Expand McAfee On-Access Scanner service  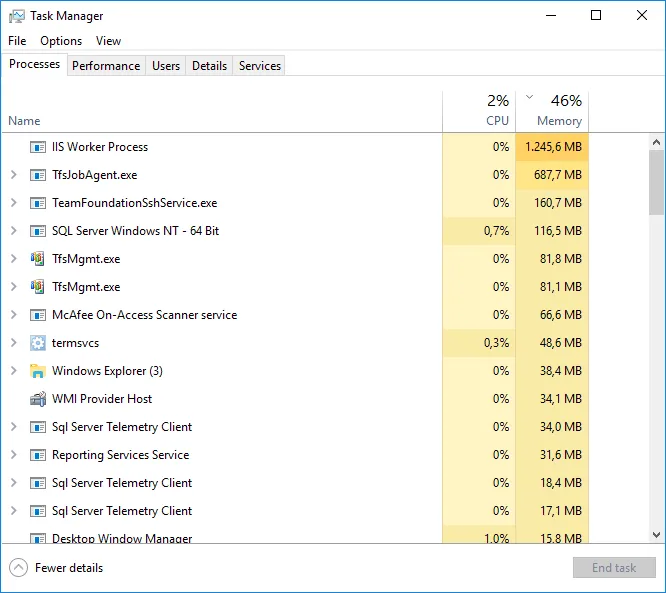pyautogui.click(x=14, y=315)
